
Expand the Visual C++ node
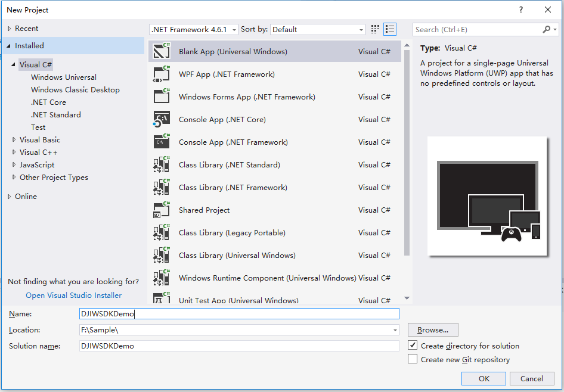[x=14, y=152]
